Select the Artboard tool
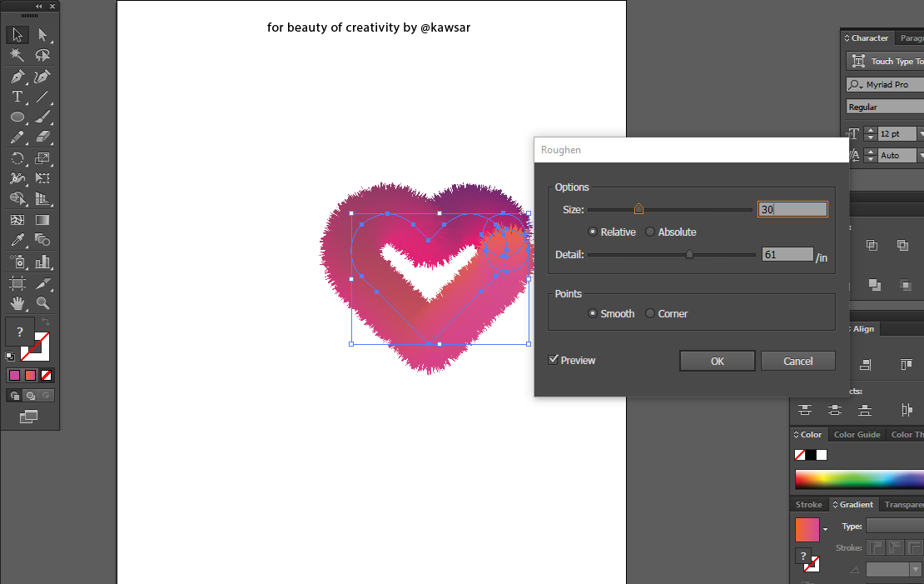This screenshot has width=924, height=584. (x=17, y=283)
